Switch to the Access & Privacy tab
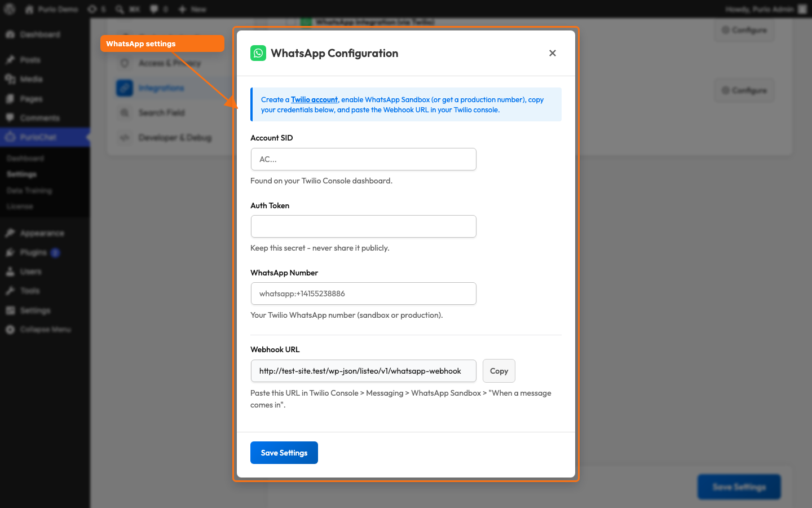 pos(169,63)
